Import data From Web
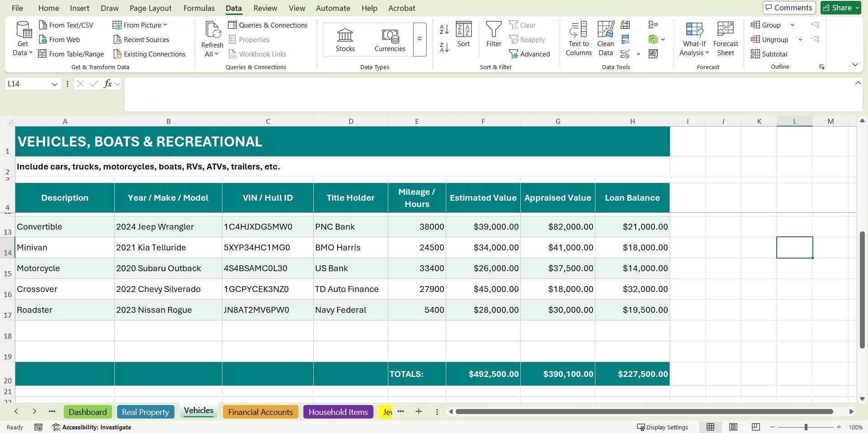Image resolution: width=868 pixels, height=433 pixels. click(59, 40)
